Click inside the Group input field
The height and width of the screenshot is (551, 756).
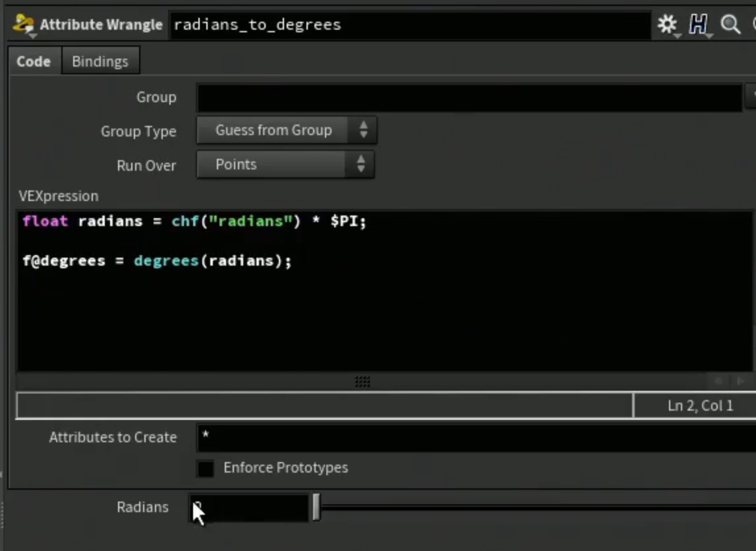coord(469,98)
